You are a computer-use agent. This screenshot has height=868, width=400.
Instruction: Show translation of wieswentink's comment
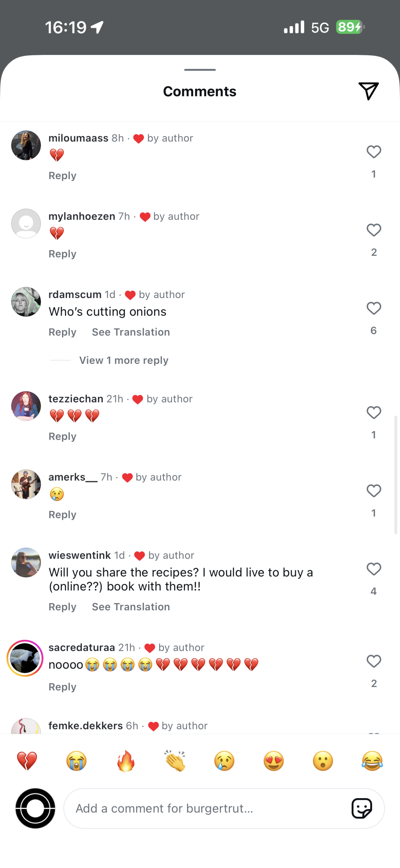click(131, 607)
